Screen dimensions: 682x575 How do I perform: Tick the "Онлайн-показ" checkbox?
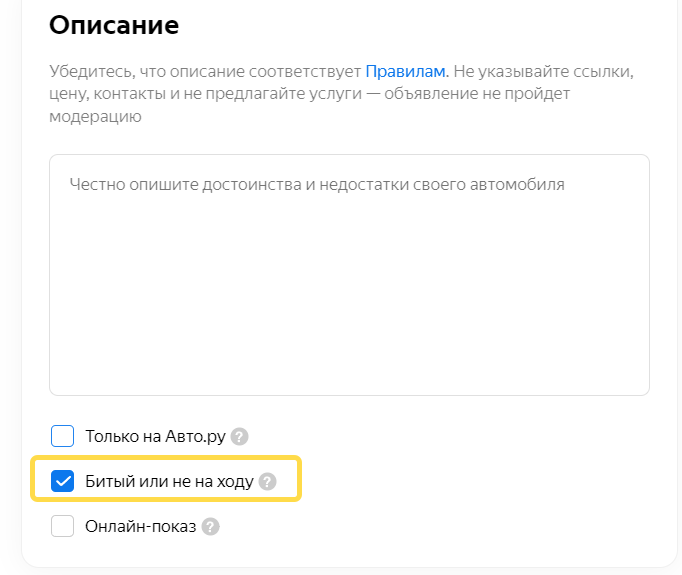click(63, 527)
